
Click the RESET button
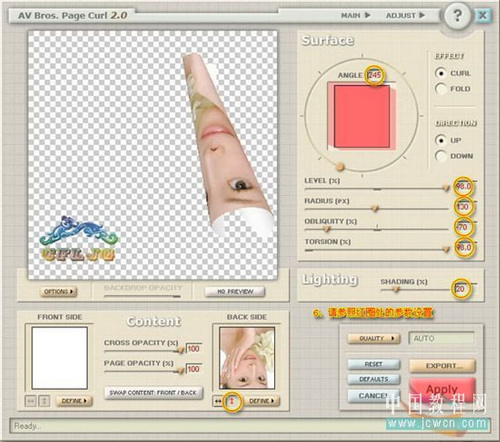pos(374,364)
